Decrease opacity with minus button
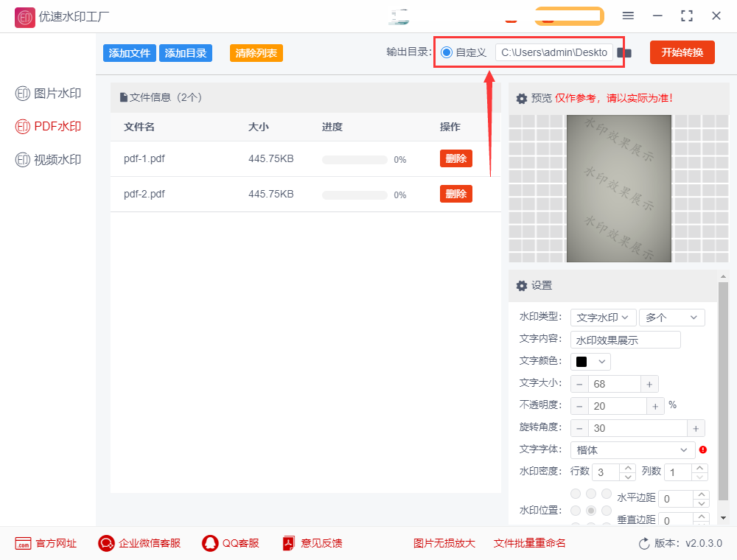Viewport: 737px width, 560px height. click(x=579, y=407)
